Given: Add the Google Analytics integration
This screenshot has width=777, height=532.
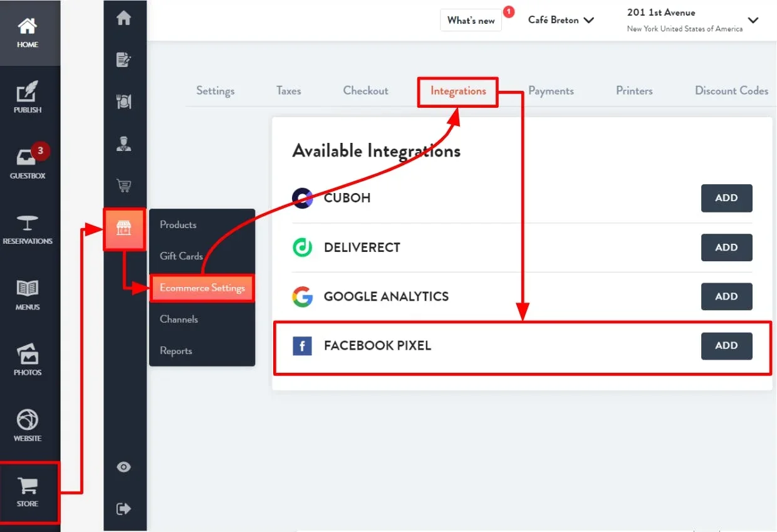Looking at the screenshot, I should click(727, 296).
